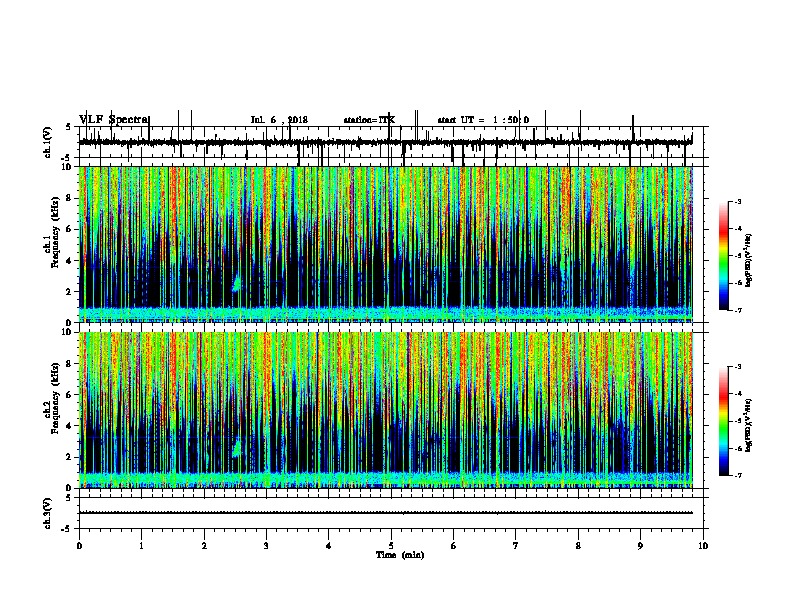Click the "Time (min)" axis title
The image size is (792, 612).
400,555
